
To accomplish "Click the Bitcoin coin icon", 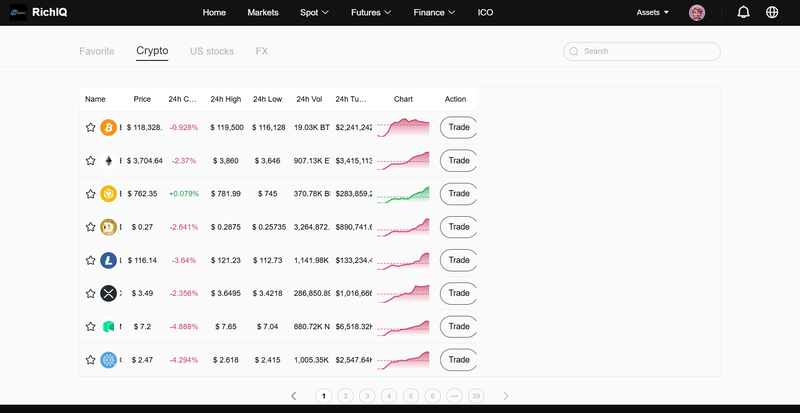I will tap(108, 128).
